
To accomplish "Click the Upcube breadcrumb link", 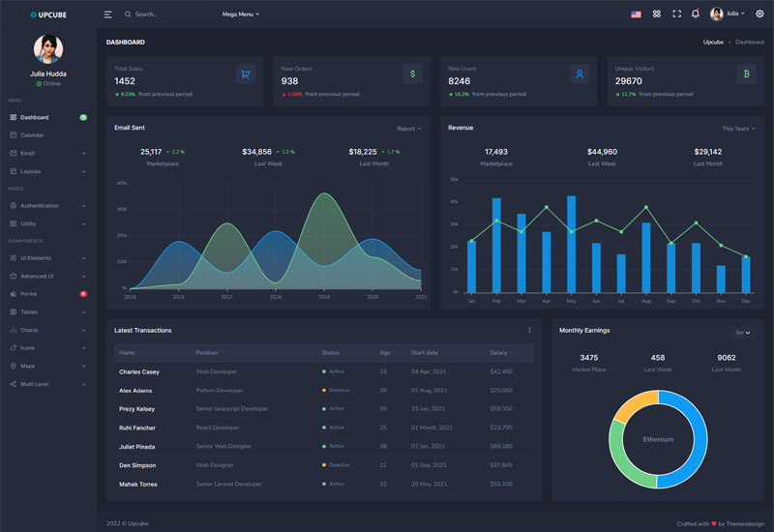I will [713, 43].
